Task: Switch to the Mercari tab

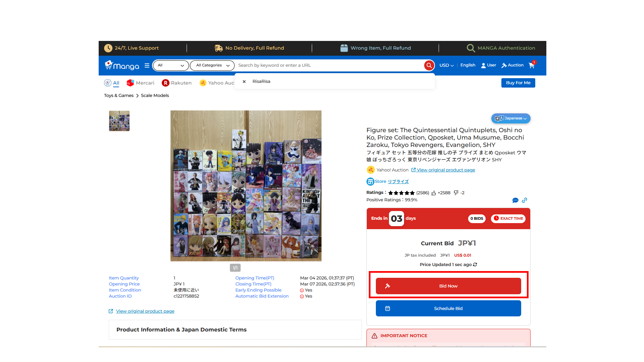Action: [x=141, y=83]
